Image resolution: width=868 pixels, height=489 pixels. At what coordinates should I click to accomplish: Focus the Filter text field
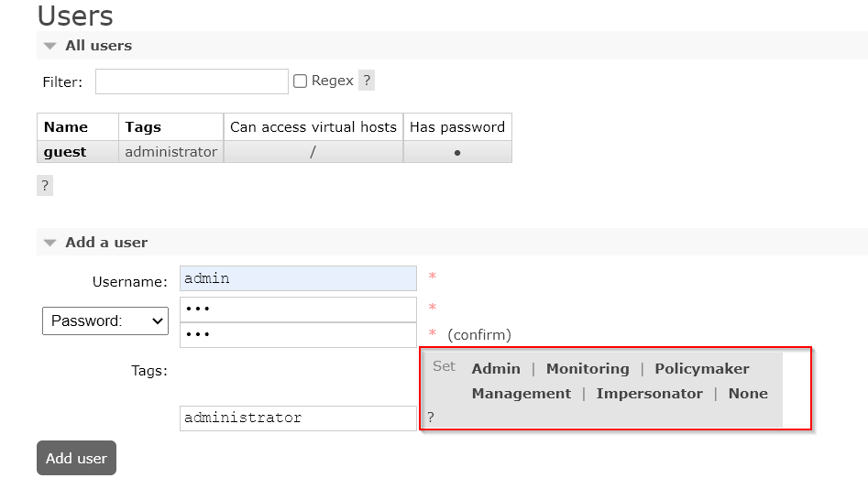[x=192, y=81]
